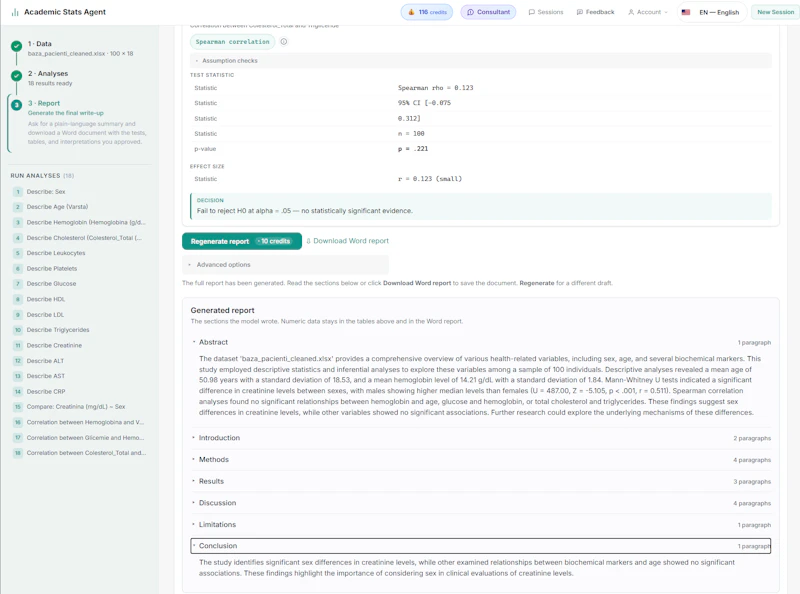Select run analysis Describe Hemoglobin
Viewport: 800px width, 594px height.
click(x=80, y=222)
